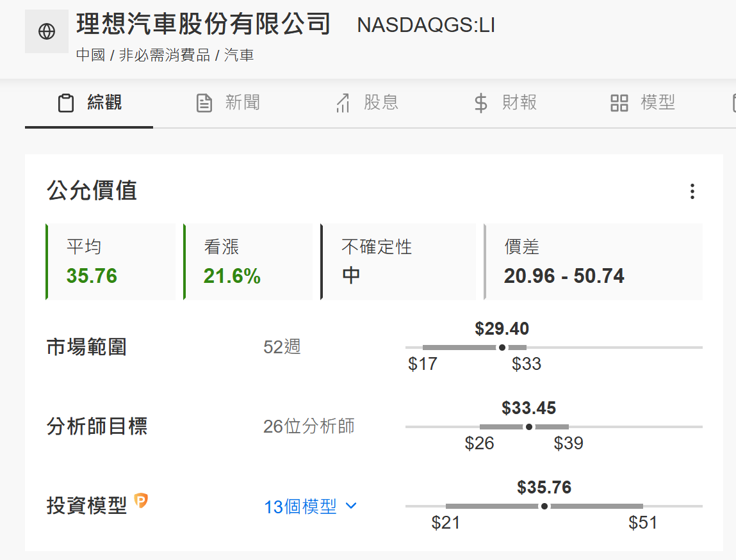This screenshot has width=736, height=560.
Task: Click the chart icon on the 股息 tab
Action: [343, 102]
